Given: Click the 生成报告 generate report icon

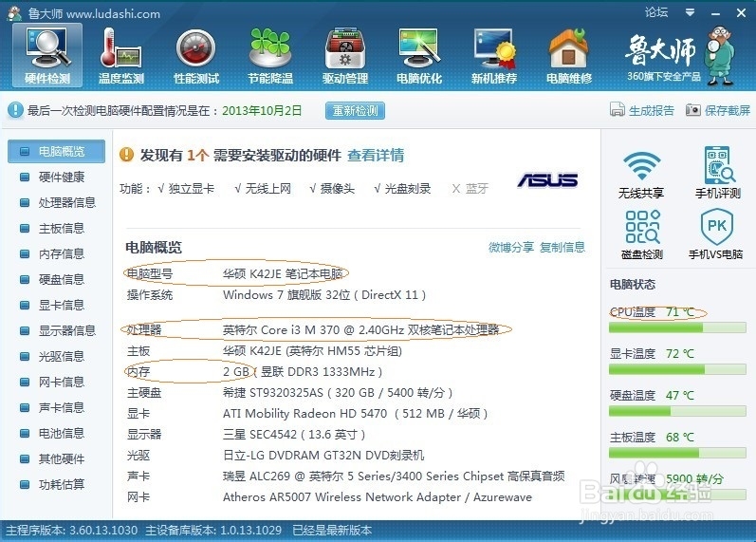Looking at the screenshot, I should 618,109.
